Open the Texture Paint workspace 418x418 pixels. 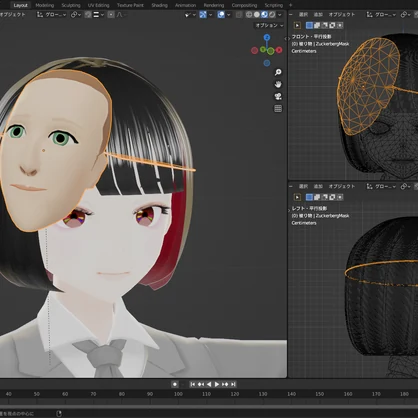[130, 5]
